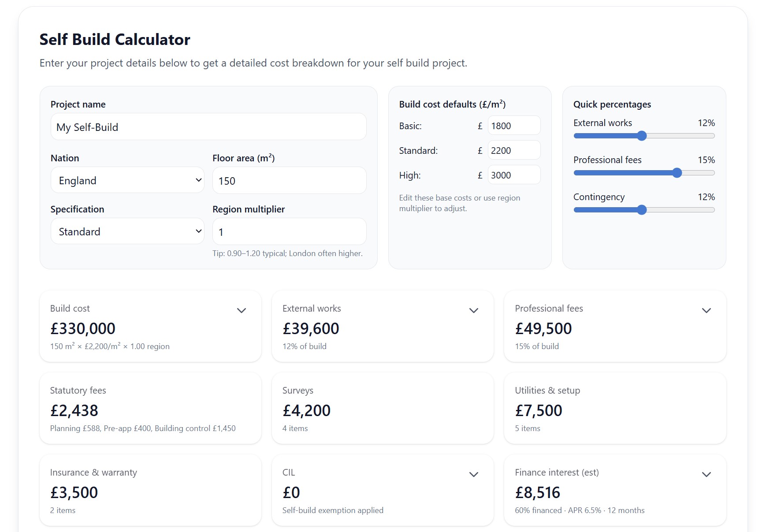Expand the Professional fees breakdown
The height and width of the screenshot is (532, 766).
tap(706, 311)
